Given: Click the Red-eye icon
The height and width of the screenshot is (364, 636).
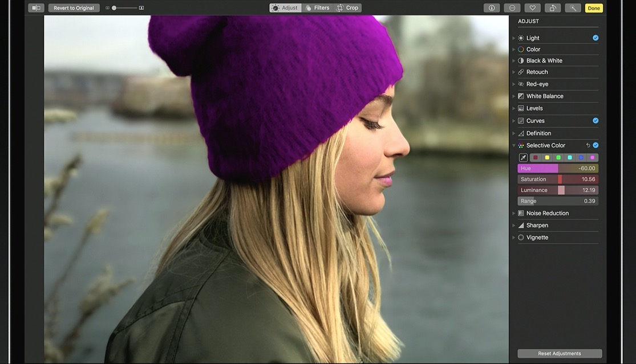Looking at the screenshot, I should pyautogui.click(x=521, y=84).
